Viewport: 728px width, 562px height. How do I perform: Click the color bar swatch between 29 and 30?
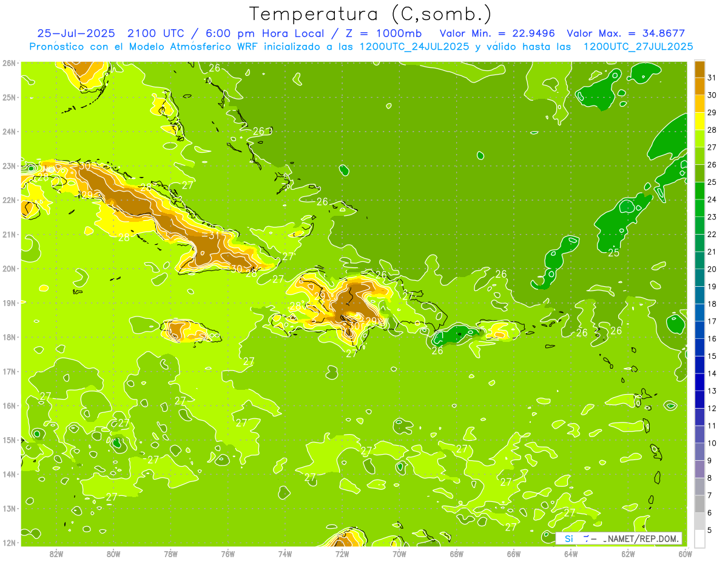[699, 104]
